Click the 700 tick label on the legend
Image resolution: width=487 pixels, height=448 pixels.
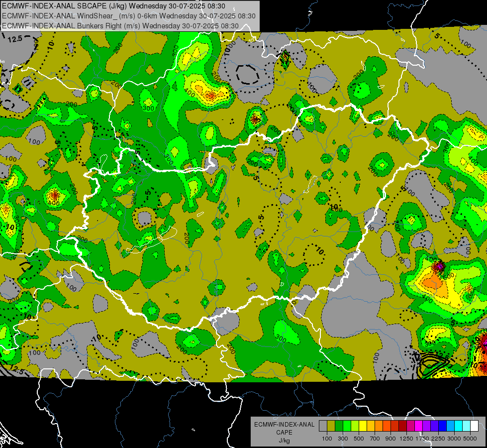coord(375,439)
